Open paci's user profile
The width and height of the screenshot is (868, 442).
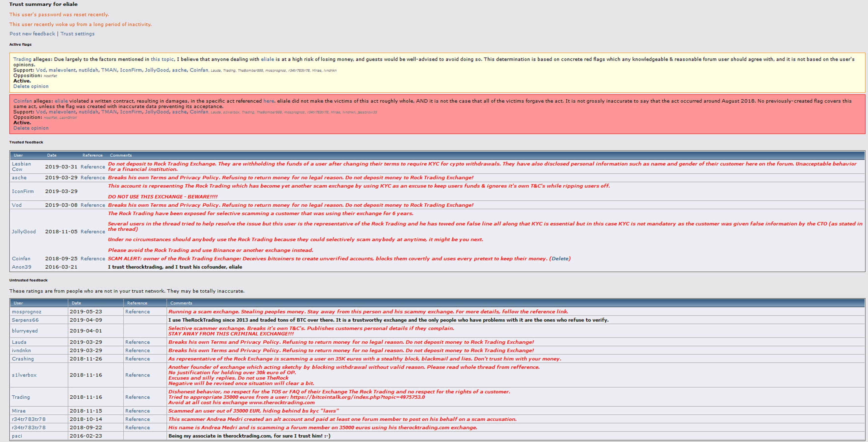point(17,436)
